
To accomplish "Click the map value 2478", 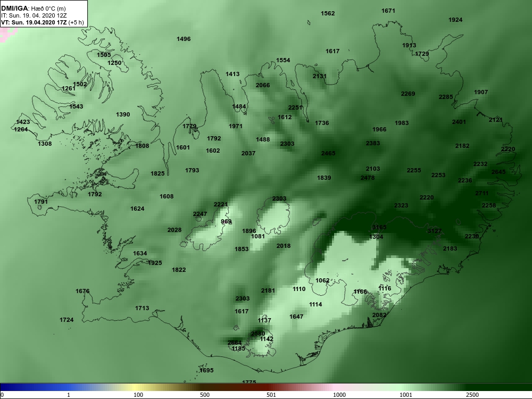I will (368, 178).
